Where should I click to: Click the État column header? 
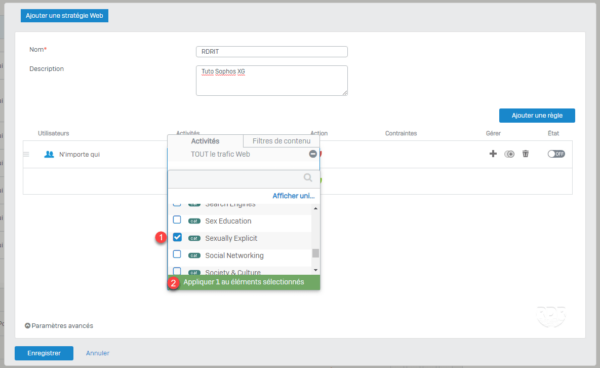pyautogui.click(x=553, y=134)
